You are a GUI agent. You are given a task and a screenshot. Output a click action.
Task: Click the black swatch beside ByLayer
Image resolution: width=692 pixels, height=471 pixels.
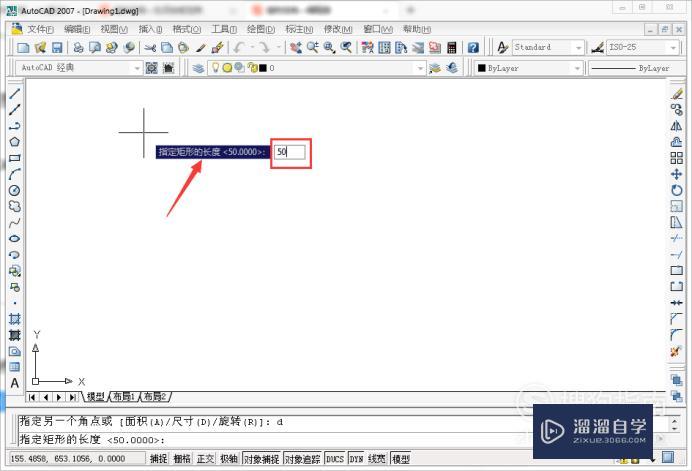tap(482, 68)
